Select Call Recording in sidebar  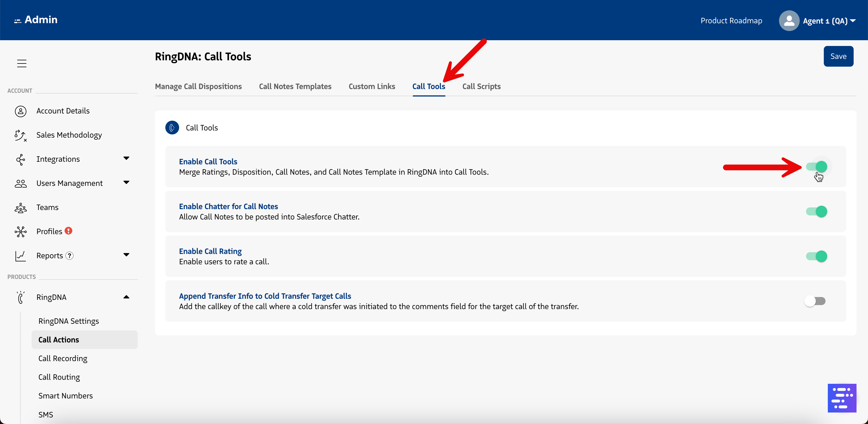click(x=63, y=359)
